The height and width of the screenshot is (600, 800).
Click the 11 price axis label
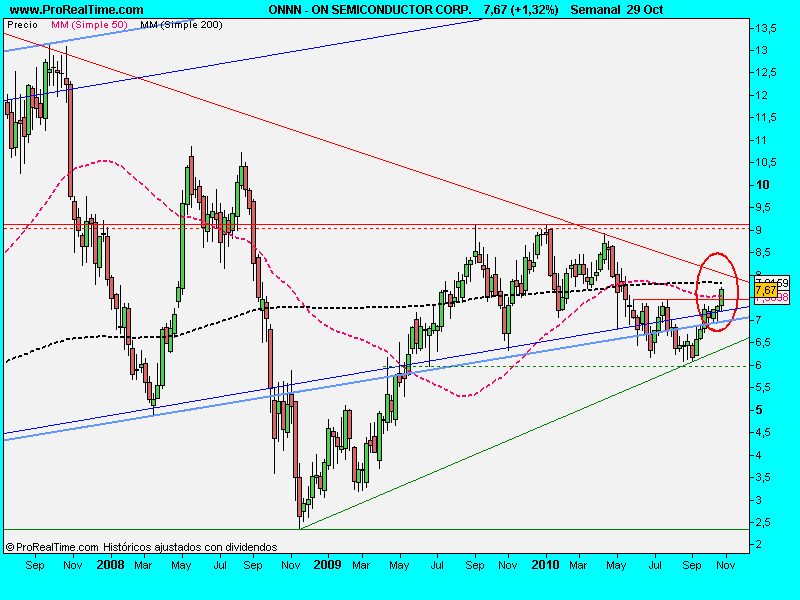(761, 140)
